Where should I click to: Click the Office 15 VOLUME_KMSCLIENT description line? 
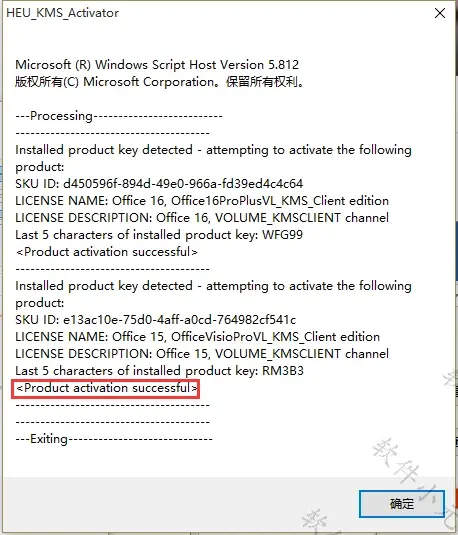202,354
